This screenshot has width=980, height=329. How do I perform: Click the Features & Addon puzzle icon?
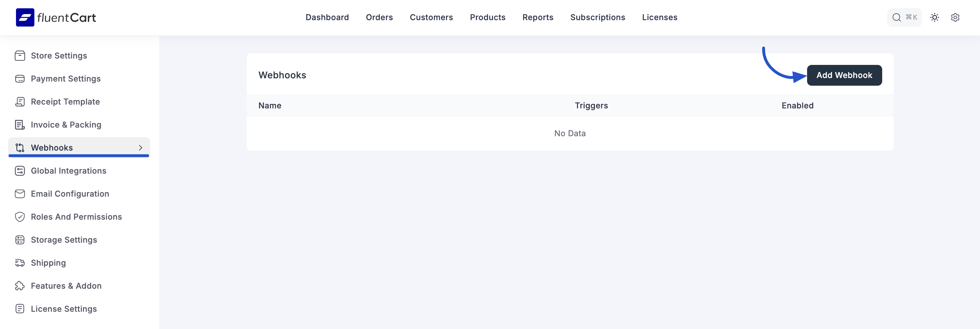tap(20, 286)
